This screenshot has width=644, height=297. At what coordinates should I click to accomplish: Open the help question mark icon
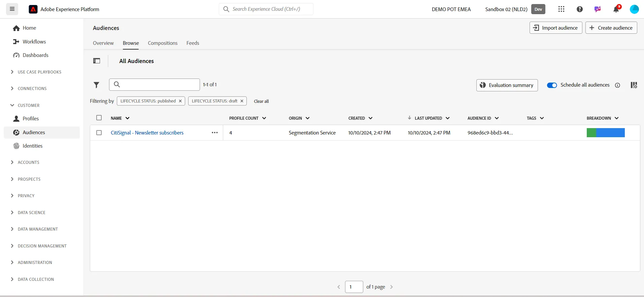click(580, 9)
